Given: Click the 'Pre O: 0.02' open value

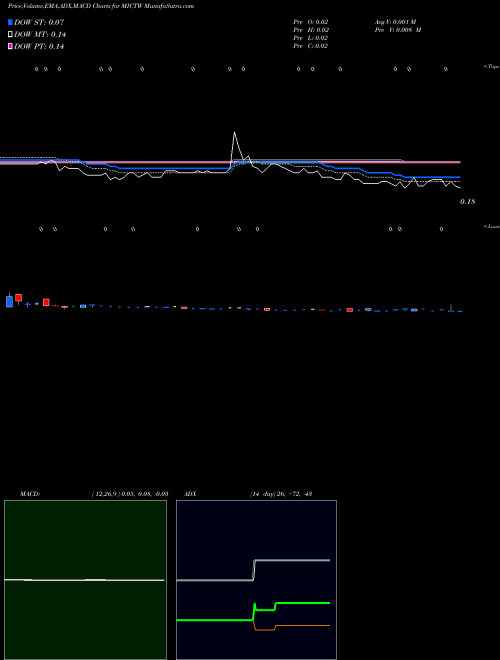Looking at the screenshot, I should 311,22.
